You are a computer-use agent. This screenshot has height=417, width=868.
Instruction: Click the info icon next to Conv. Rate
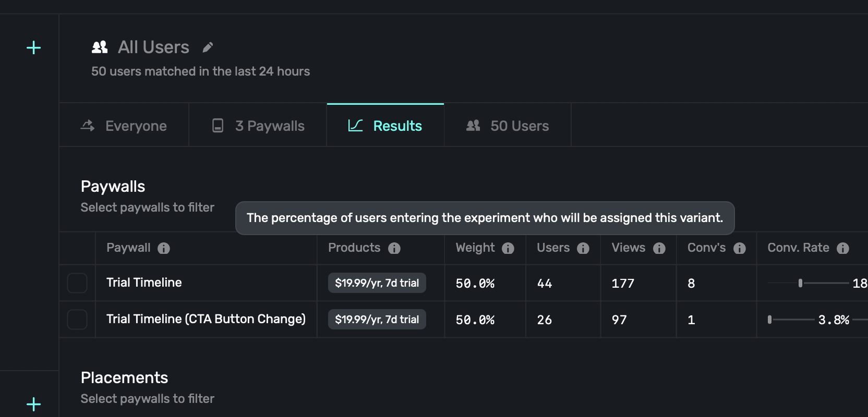[843, 249]
